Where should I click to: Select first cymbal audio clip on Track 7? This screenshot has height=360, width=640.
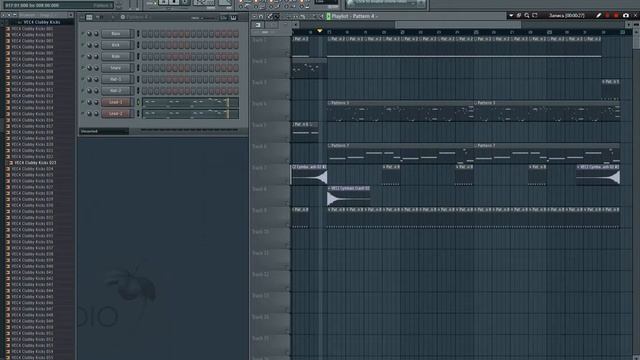pyautogui.click(x=309, y=175)
